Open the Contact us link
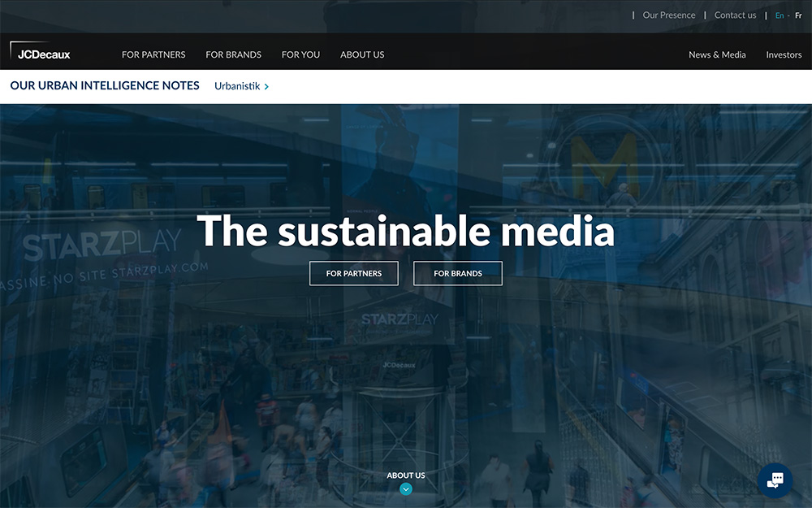 point(736,15)
